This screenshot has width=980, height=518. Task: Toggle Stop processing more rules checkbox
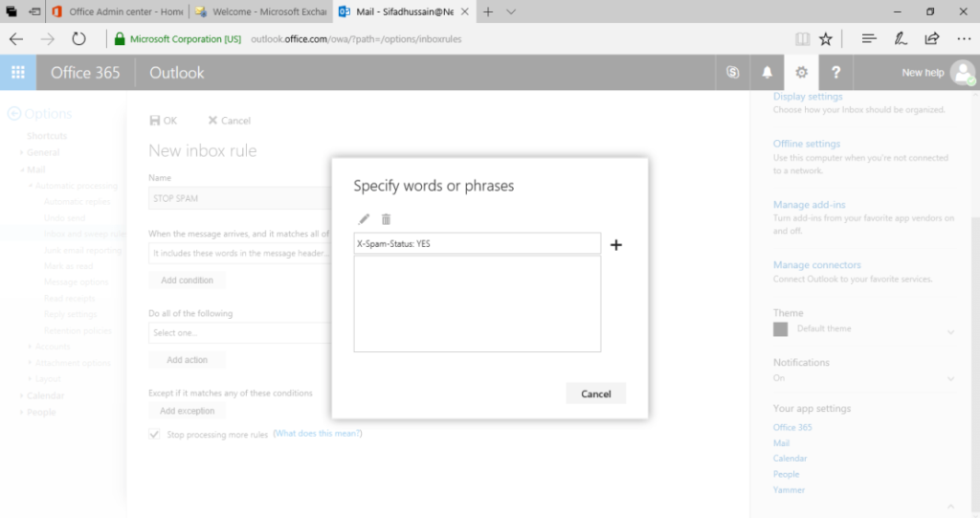154,434
